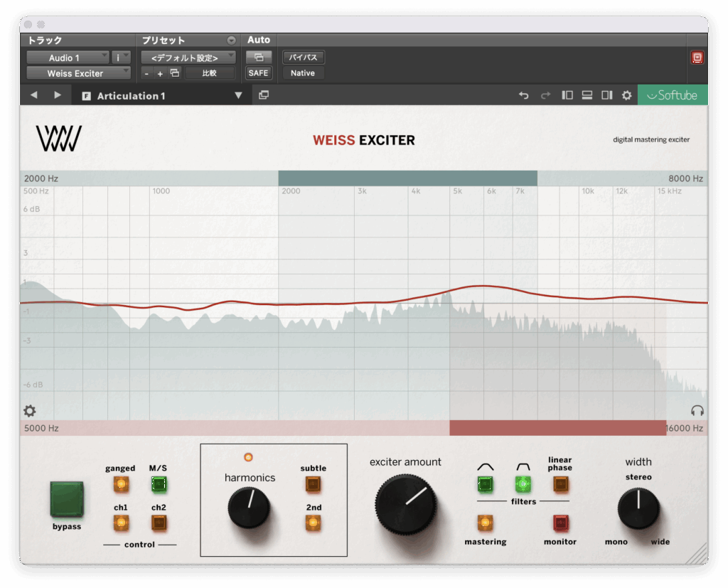Click the 比較 compare button
This screenshot has width=728, height=588.
click(x=210, y=73)
